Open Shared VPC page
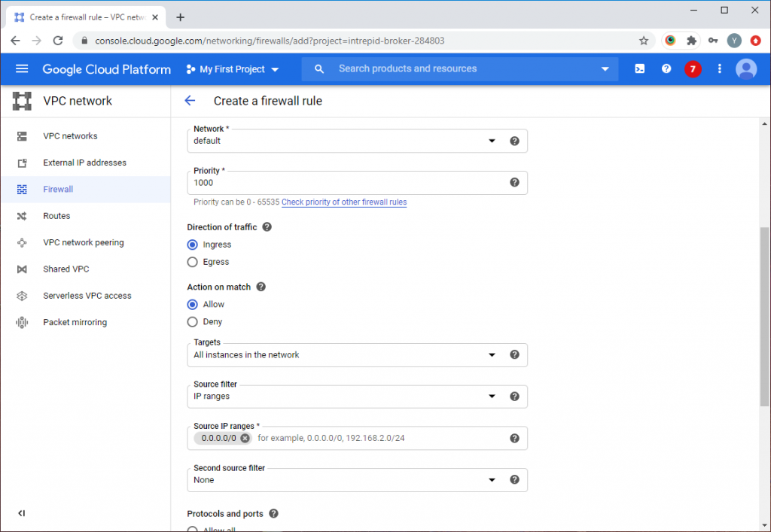This screenshot has width=771, height=532. 66,269
